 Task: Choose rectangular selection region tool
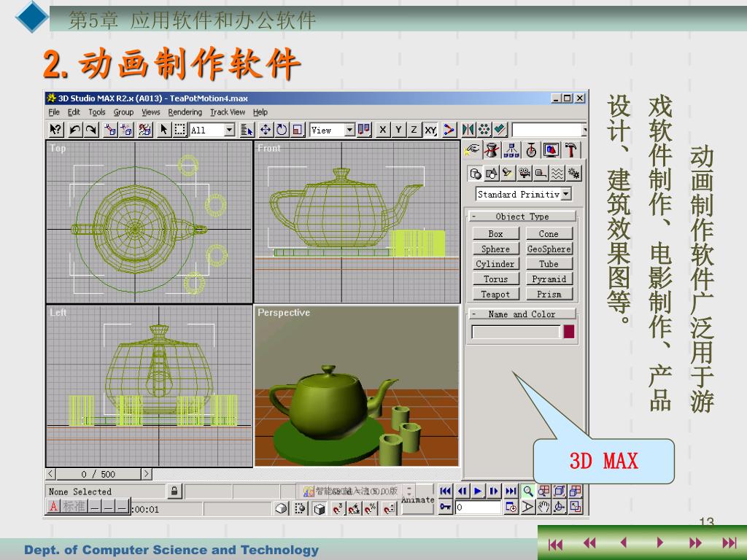point(179,130)
